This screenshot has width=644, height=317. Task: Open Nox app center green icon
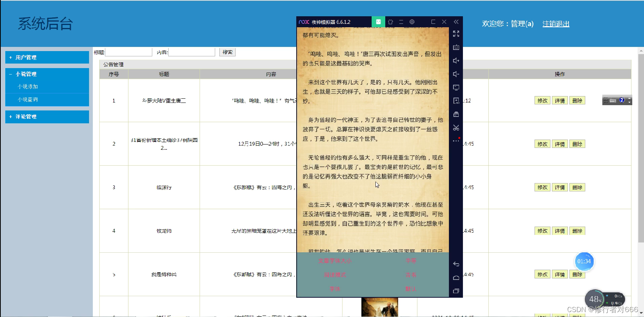coord(378,22)
